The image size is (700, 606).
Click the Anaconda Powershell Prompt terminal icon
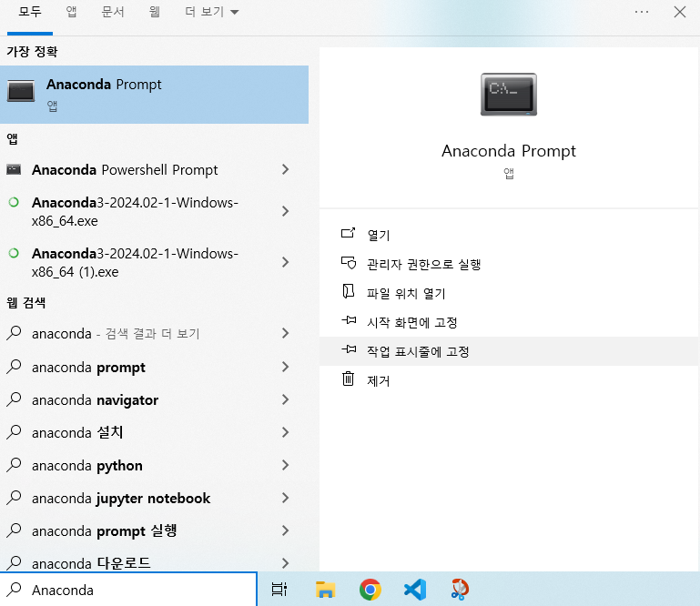point(14,169)
